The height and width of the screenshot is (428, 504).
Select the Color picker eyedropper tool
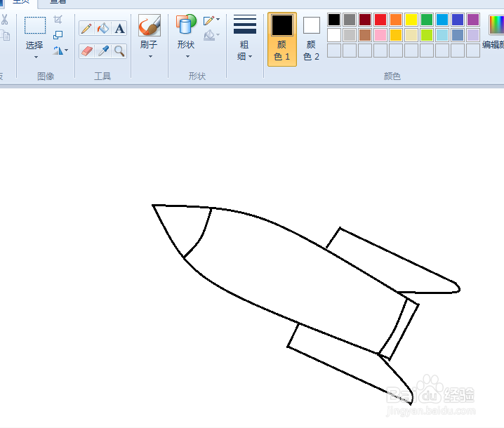pyautogui.click(x=103, y=51)
